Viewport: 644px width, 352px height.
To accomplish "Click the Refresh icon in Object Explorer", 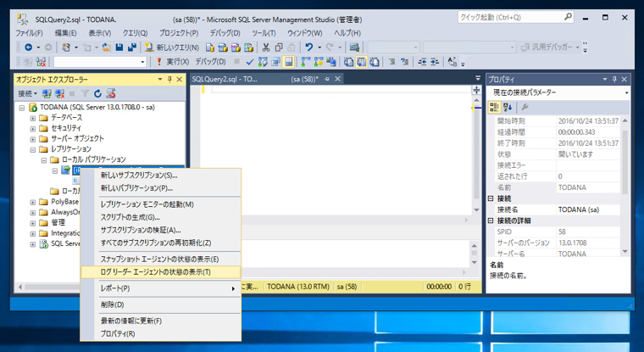I will tap(97, 94).
